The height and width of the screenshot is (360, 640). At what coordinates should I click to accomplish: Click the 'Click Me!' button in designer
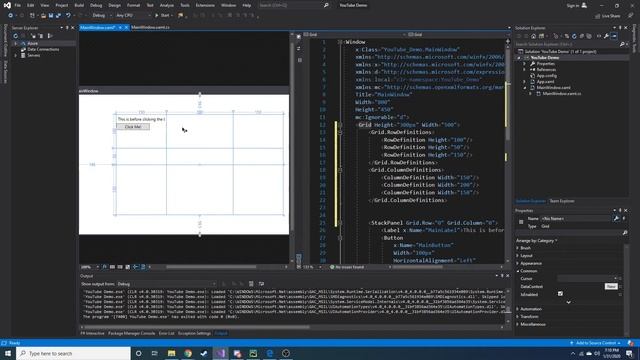click(x=133, y=127)
